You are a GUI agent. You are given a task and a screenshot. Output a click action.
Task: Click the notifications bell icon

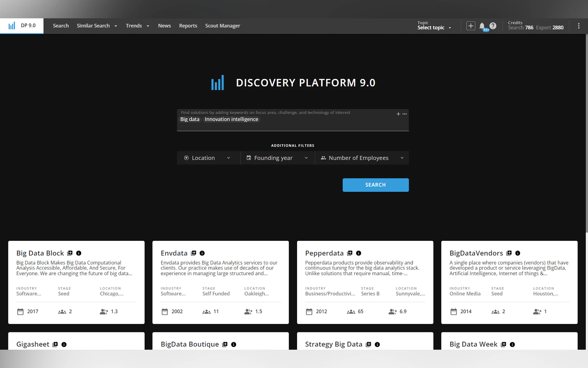pos(482,26)
